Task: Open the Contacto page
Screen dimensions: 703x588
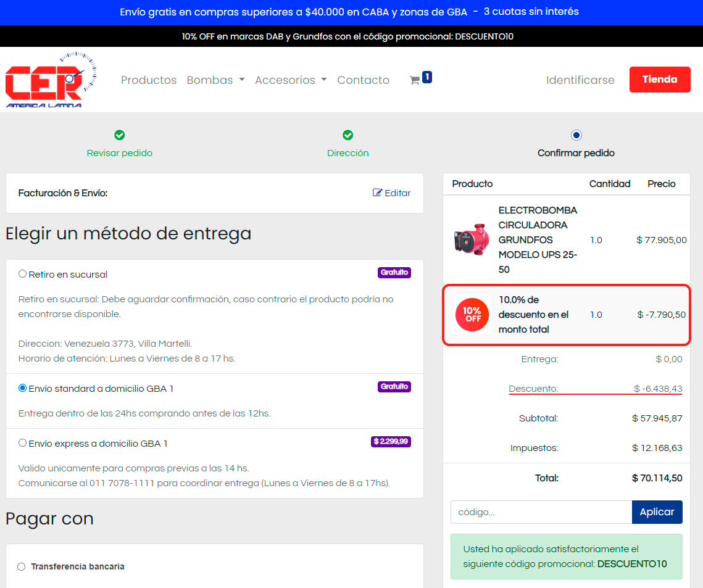Action: click(x=363, y=80)
